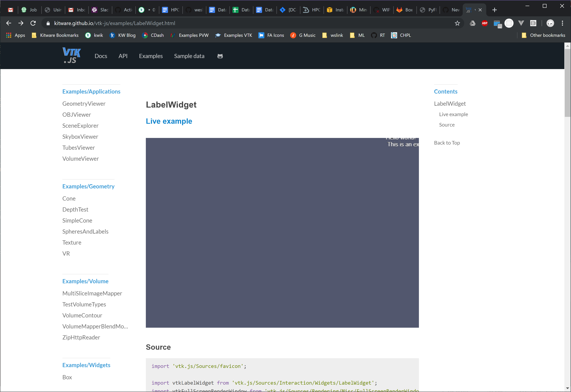Open a new browser tab

tap(494, 10)
